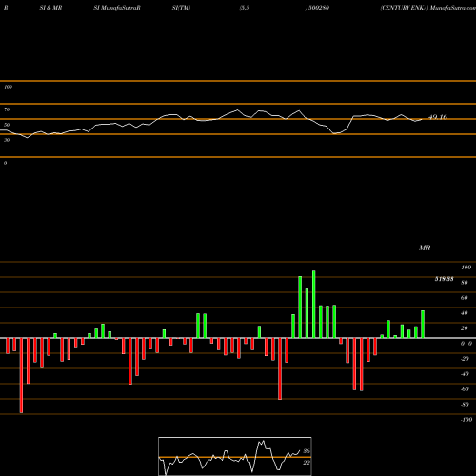Click the value 36 in the mini chart

[307, 451]
